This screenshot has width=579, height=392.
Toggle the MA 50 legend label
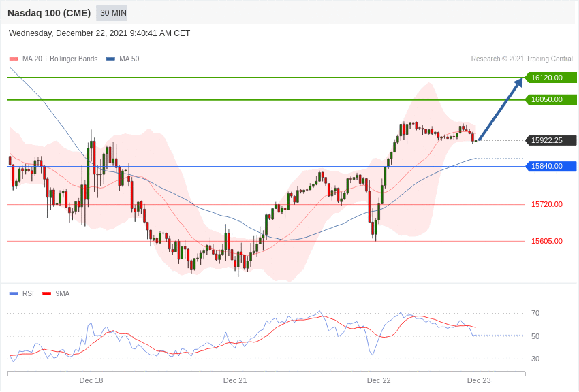pos(129,59)
